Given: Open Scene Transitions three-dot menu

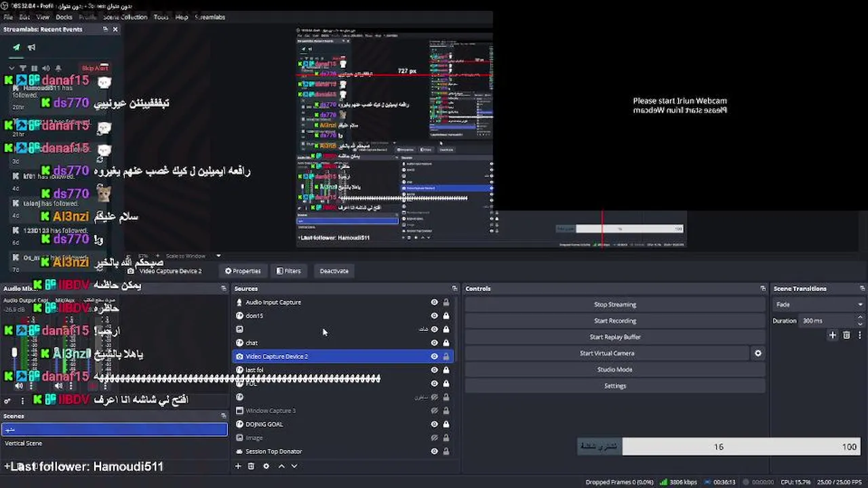Looking at the screenshot, I should [x=859, y=335].
